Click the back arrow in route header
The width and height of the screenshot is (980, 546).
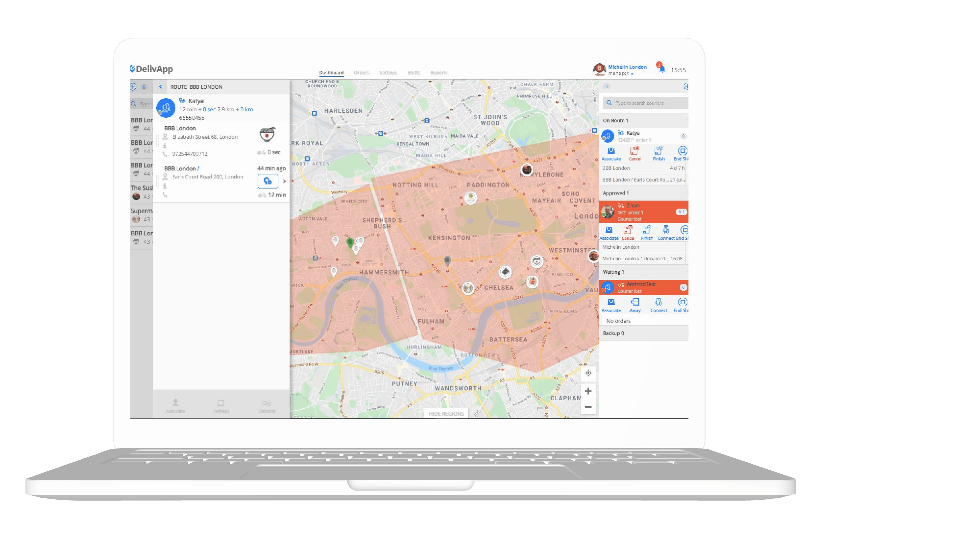click(x=161, y=87)
